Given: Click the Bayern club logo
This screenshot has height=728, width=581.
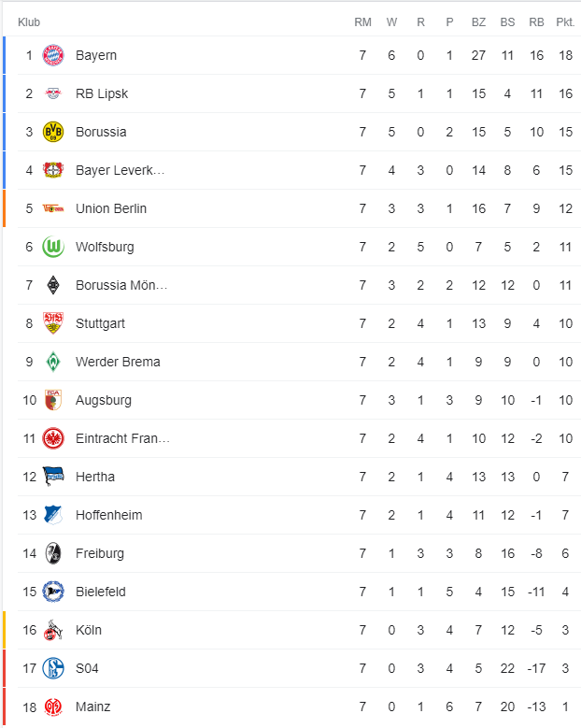Looking at the screenshot, I should pos(53,55).
